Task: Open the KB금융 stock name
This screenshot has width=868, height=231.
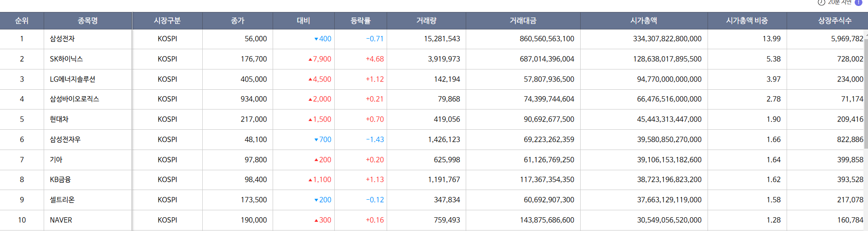Action: tap(60, 179)
